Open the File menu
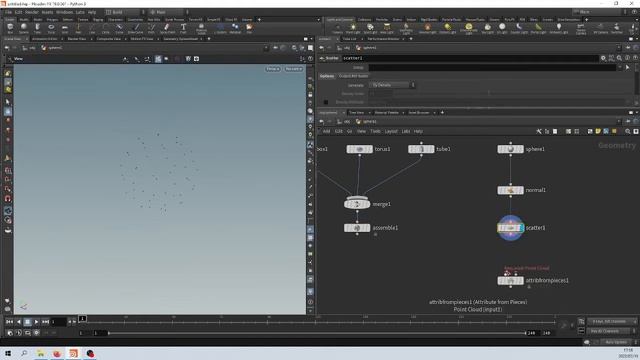 [8, 12]
